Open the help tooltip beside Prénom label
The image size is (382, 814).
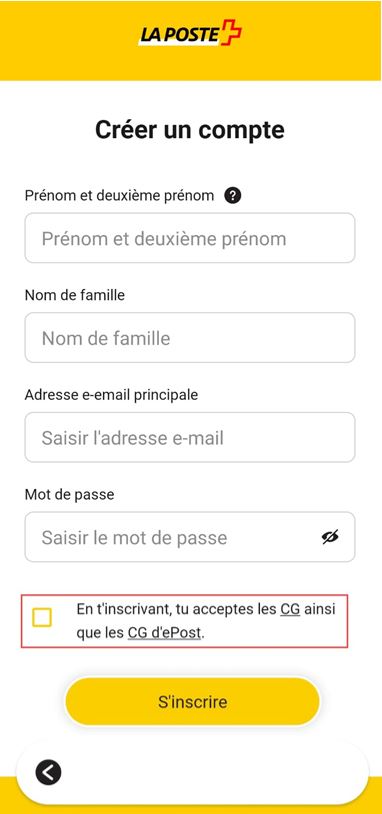(x=233, y=196)
